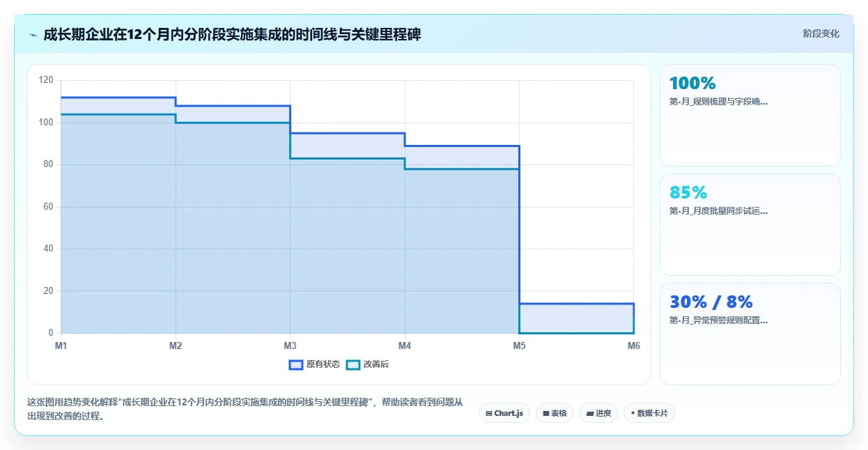
Task: Click the 第·月_异常预警规则配置 card caption
Action: [x=718, y=320]
